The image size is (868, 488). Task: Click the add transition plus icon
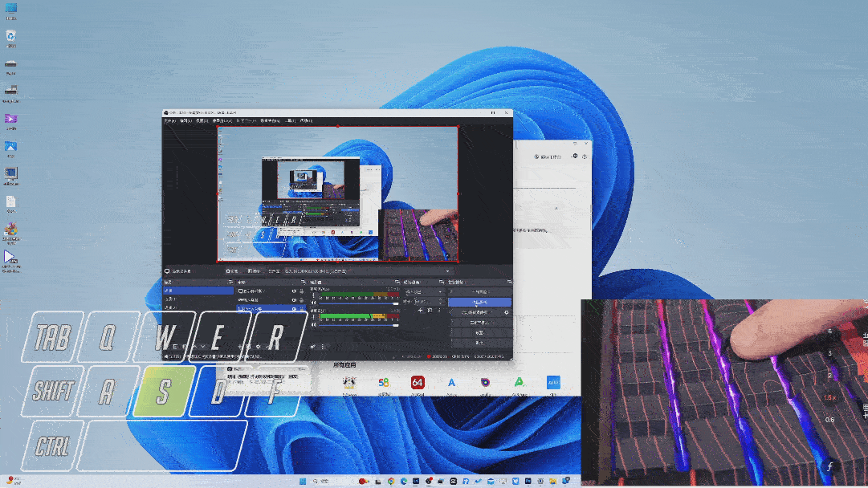pyautogui.click(x=420, y=310)
